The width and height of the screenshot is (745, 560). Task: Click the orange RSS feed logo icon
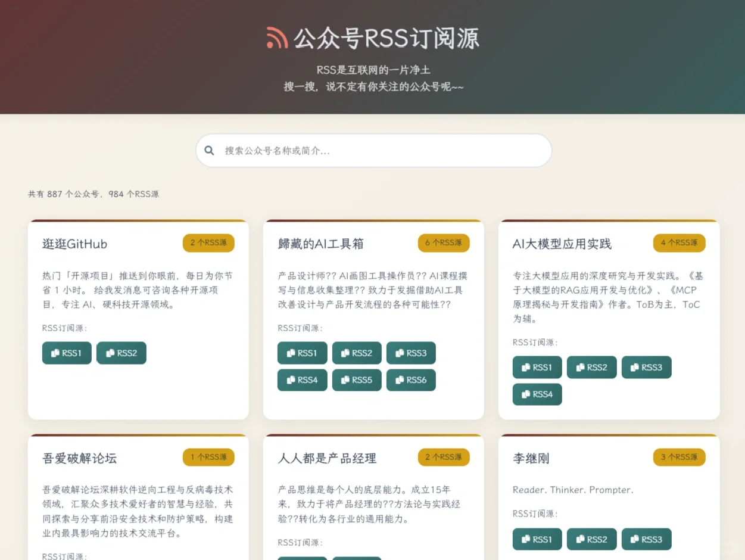point(278,38)
